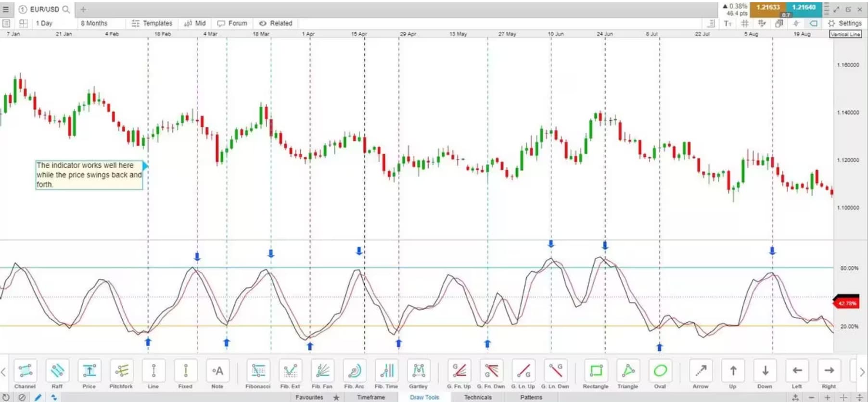Click the zoom out minus button

click(812, 397)
